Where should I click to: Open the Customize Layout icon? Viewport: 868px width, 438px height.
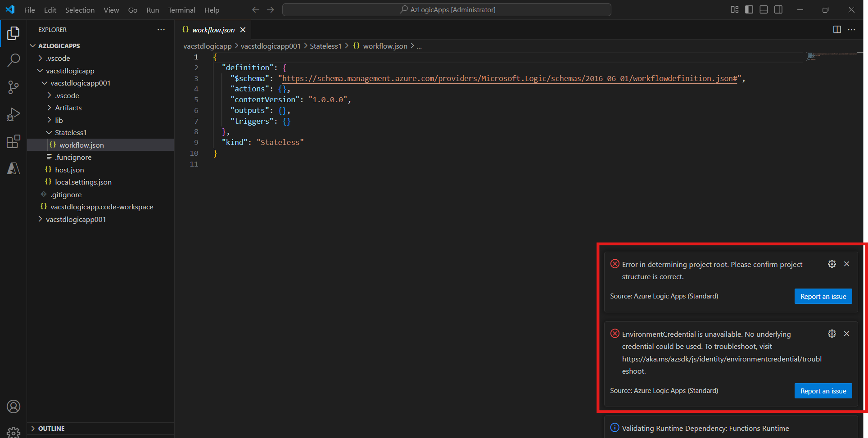coord(735,9)
